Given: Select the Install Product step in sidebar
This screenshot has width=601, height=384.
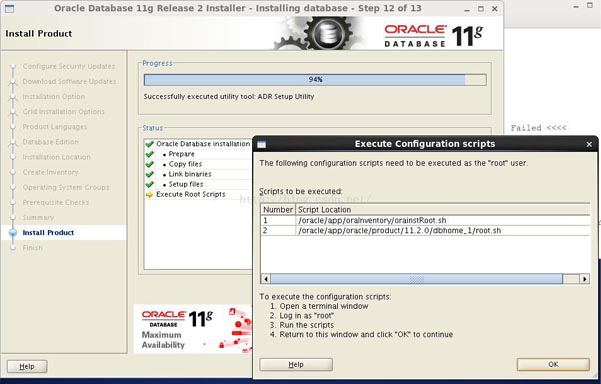Looking at the screenshot, I should click(48, 233).
